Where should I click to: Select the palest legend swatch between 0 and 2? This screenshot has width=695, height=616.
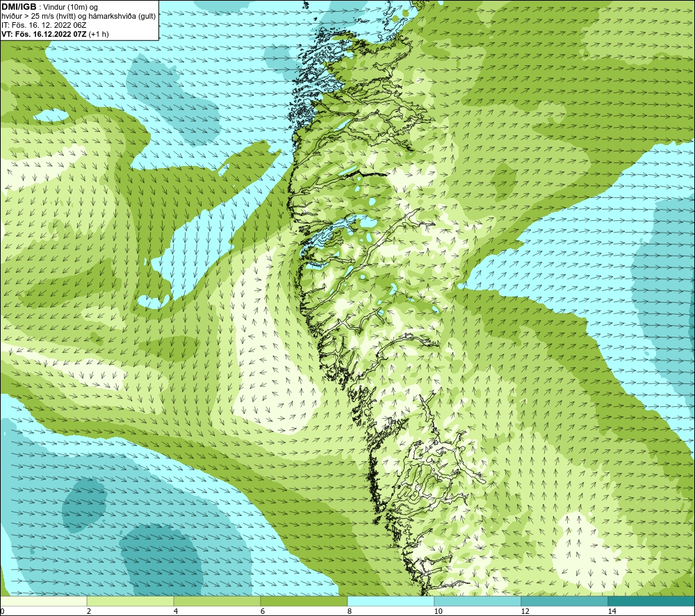(x=43, y=601)
